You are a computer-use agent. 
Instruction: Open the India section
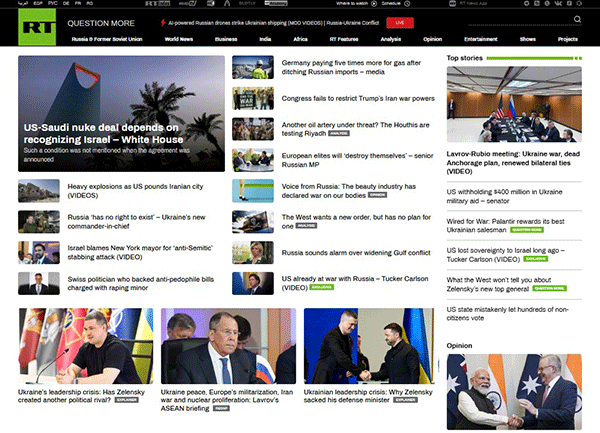(x=265, y=39)
